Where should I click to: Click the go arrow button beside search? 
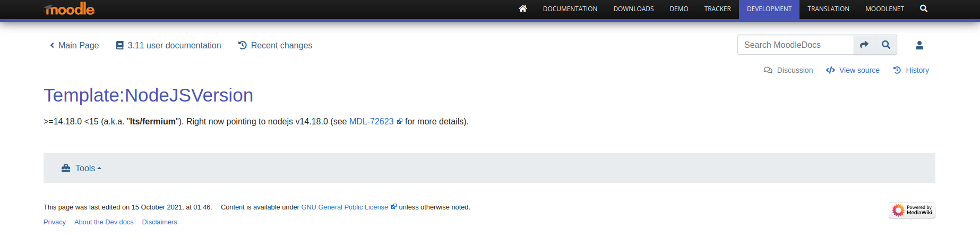point(864,45)
